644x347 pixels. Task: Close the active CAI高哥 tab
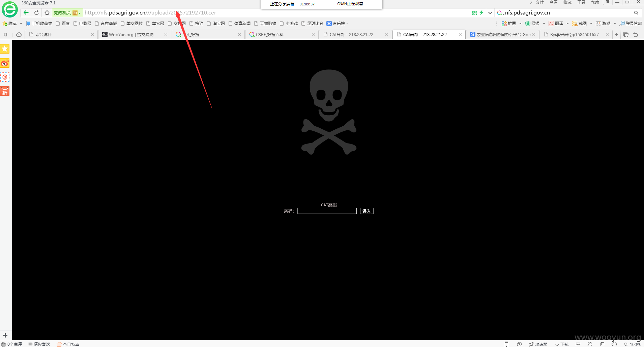(460, 34)
